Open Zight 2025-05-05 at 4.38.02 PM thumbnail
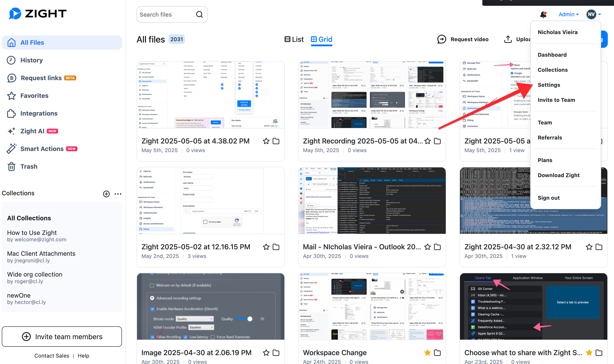 coord(211,95)
